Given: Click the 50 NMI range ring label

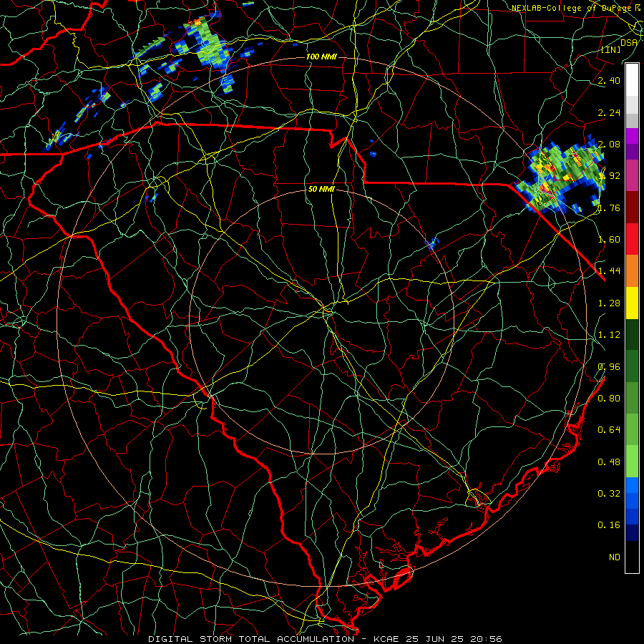Looking at the screenshot, I should [321, 189].
